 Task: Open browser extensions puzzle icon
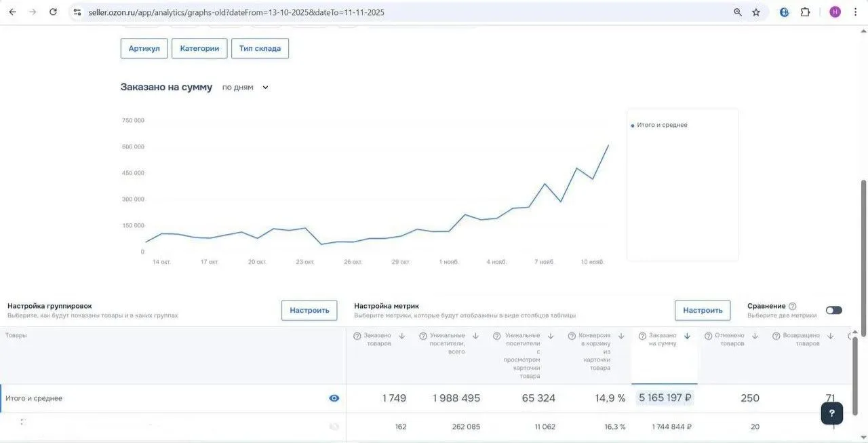click(805, 12)
